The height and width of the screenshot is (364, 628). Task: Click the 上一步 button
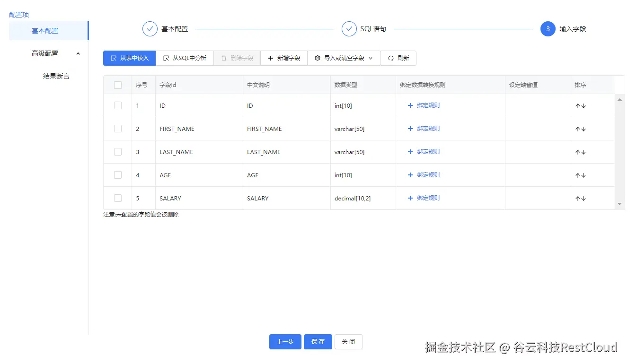pos(285,342)
